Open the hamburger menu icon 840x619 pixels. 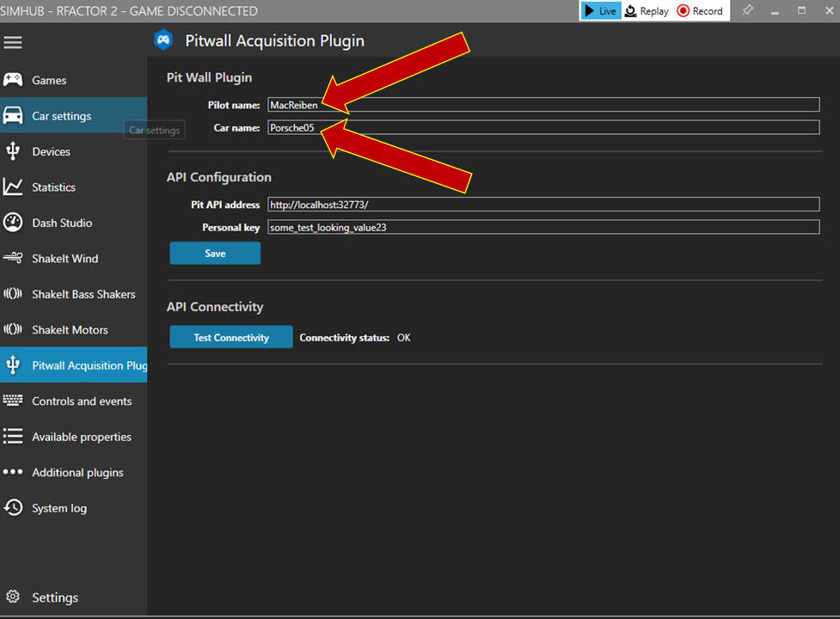13,42
